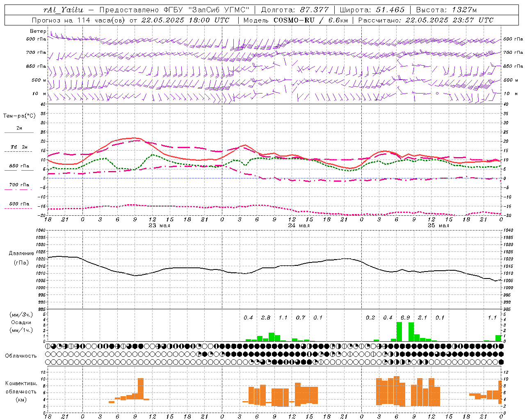The height and width of the screenshot is (420, 525).
Task: Click the Осадки precipitation label
Action: pos(21,322)
